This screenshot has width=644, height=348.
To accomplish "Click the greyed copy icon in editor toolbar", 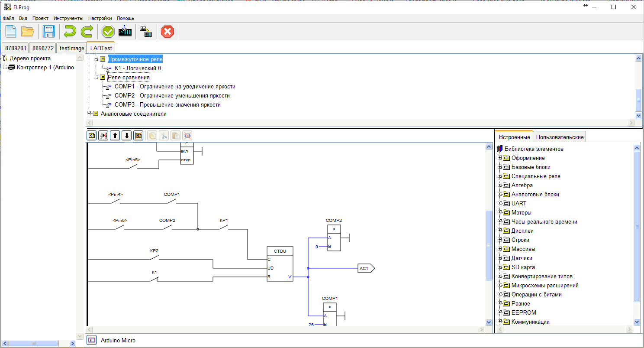I will tap(152, 135).
